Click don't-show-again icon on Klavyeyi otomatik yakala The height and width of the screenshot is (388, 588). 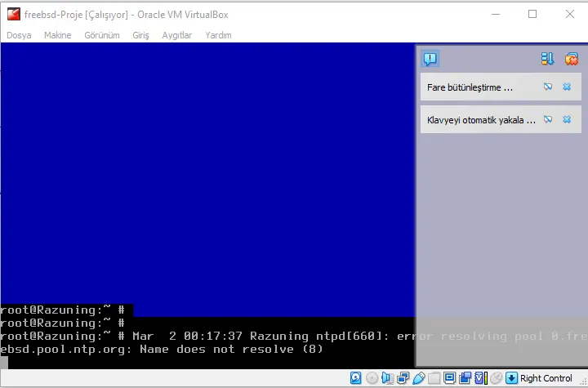[547, 120]
